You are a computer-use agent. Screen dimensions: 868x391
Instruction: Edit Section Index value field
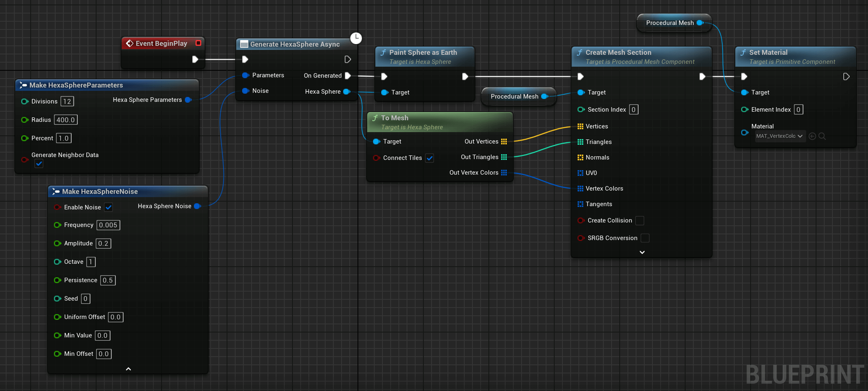[634, 110]
